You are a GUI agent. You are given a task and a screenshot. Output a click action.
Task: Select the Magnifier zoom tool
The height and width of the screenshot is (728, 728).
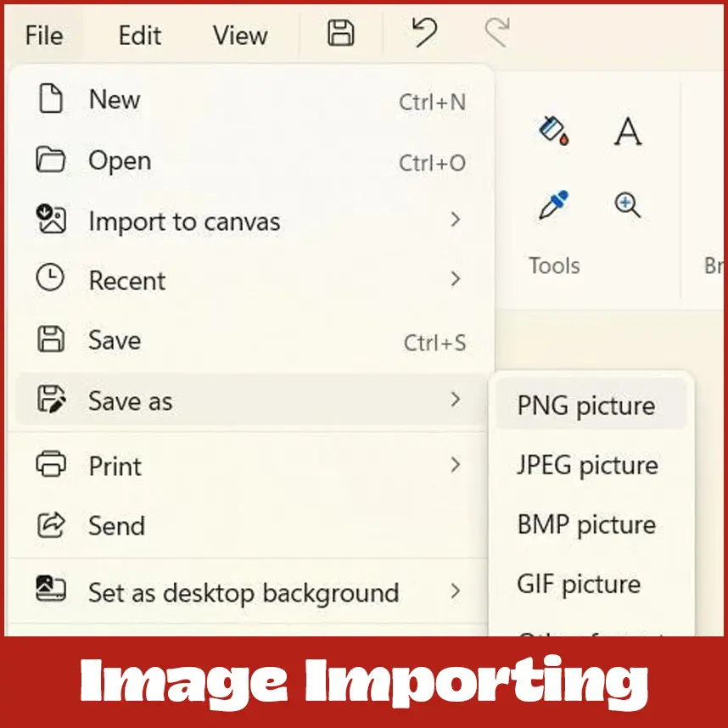[628, 205]
